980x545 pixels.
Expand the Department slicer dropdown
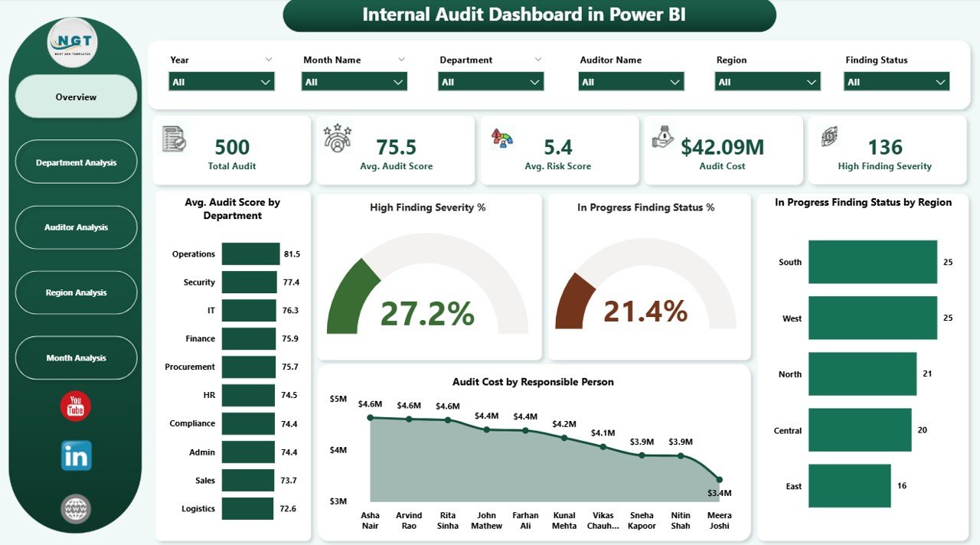pos(536,81)
